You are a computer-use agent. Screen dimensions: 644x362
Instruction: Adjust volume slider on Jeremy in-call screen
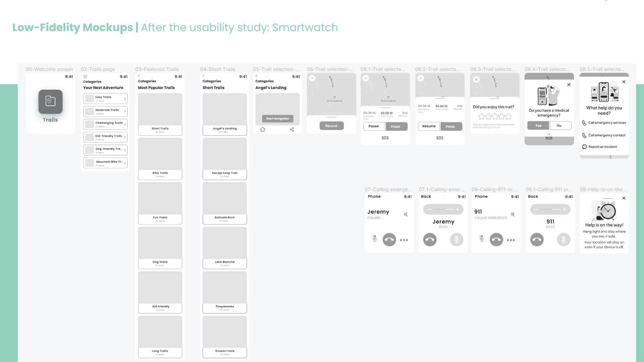[x=443, y=209]
